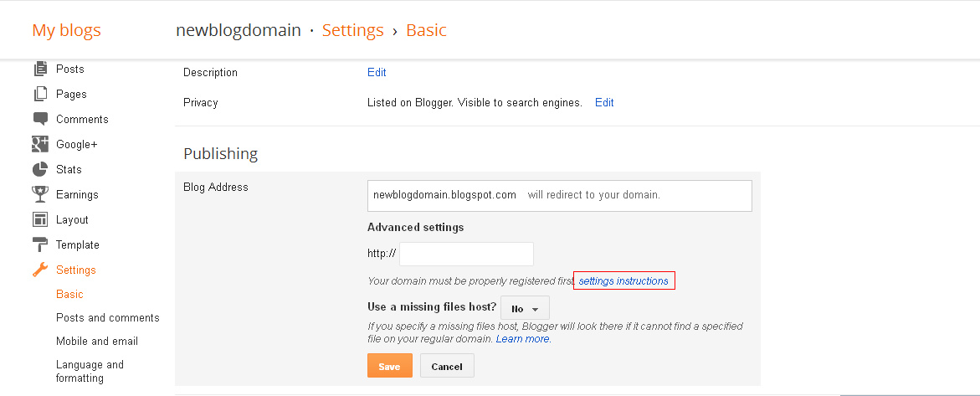Open the Google+ sidebar item
The height and width of the screenshot is (396, 980).
coord(77,145)
